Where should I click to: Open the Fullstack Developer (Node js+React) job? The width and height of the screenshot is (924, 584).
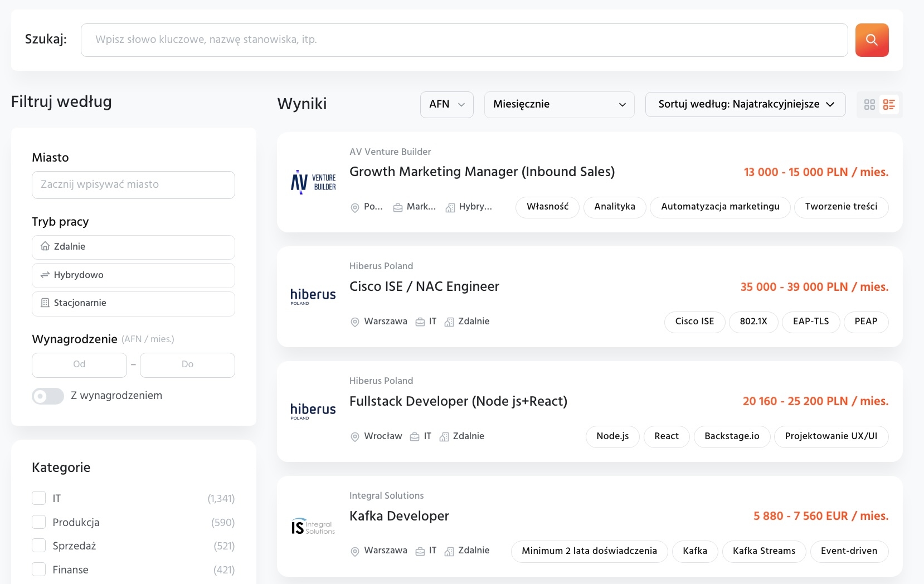458,401
